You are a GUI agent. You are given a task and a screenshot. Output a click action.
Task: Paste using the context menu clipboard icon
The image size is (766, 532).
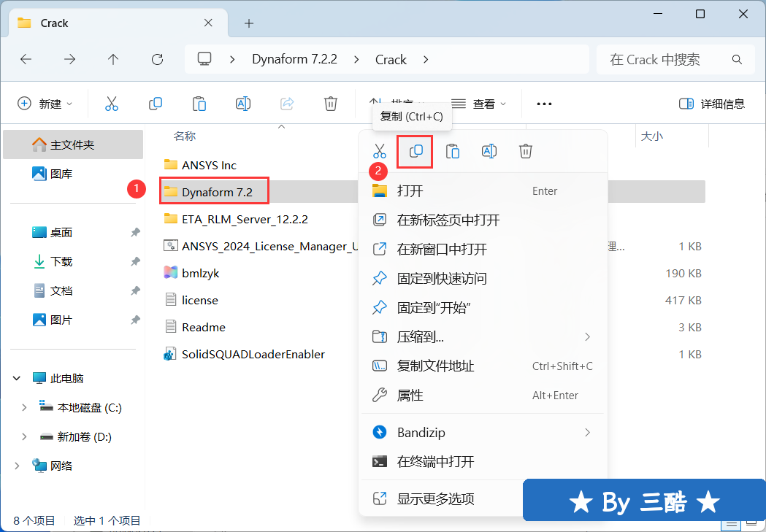tap(452, 151)
